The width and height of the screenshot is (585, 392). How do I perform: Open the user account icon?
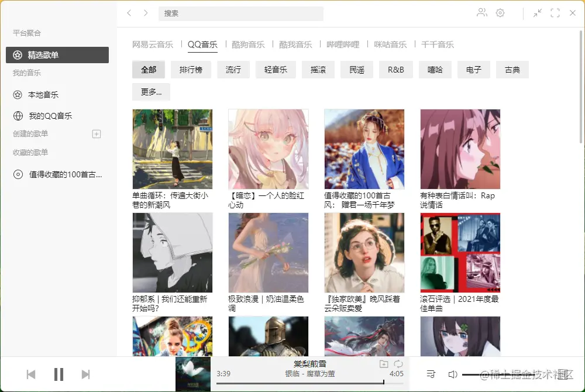[481, 13]
